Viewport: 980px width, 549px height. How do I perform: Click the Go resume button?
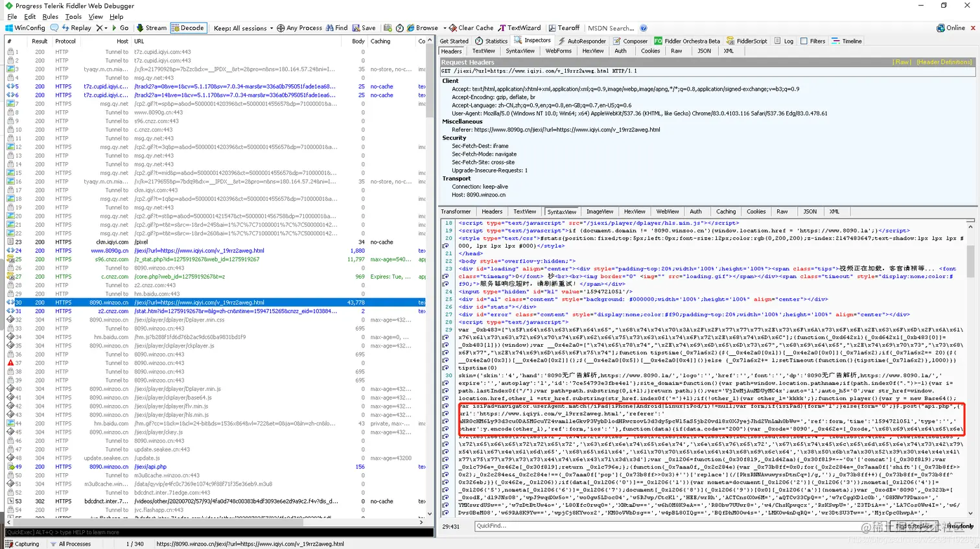(x=120, y=28)
